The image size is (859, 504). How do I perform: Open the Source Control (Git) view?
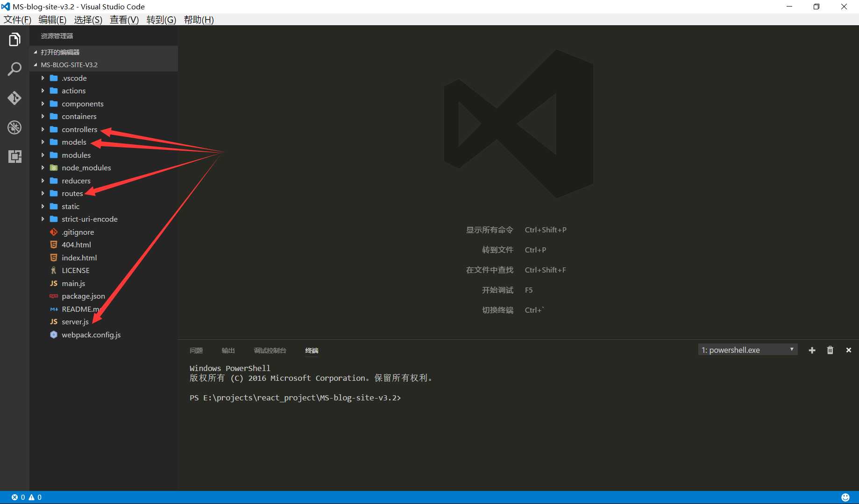point(14,98)
